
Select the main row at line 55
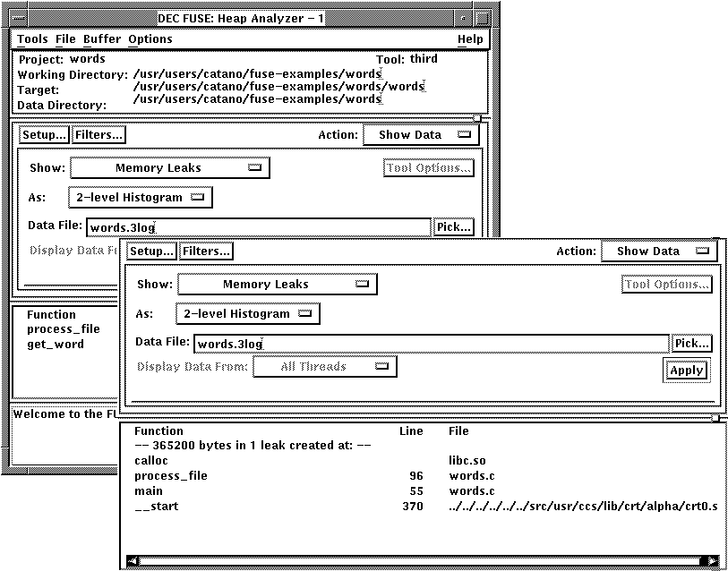(x=149, y=491)
